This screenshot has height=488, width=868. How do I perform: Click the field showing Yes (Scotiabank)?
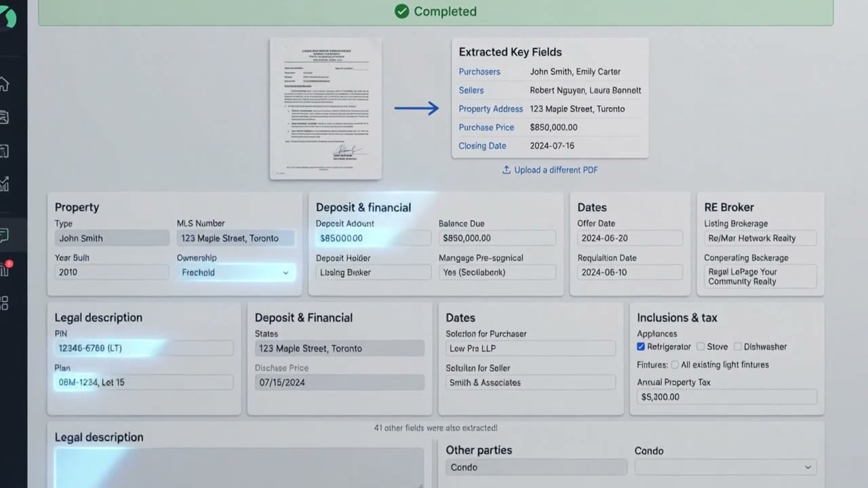coord(497,272)
